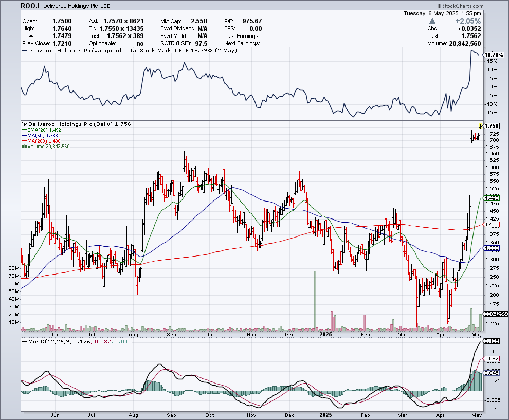
Task: Click the tall late-December volume spike bar
Action: 315,301
